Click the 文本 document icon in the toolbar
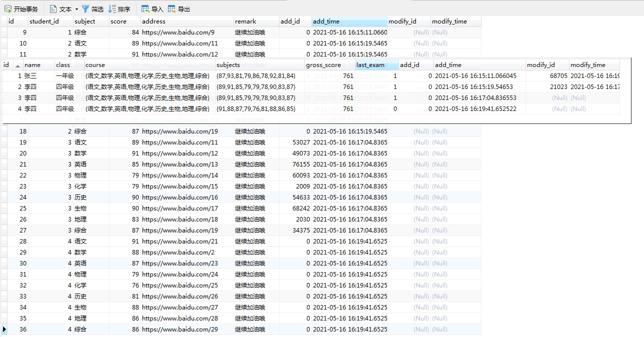644x337 pixels. click(x=53, y=9)
